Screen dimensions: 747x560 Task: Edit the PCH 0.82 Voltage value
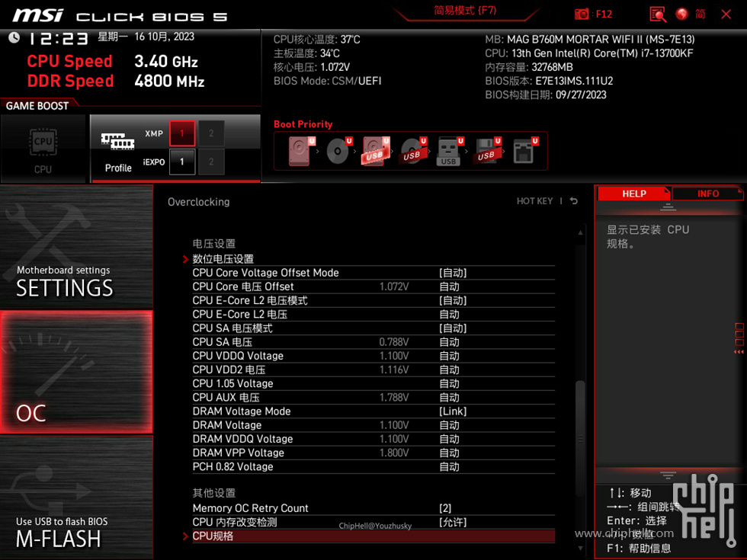coord(449,466)
